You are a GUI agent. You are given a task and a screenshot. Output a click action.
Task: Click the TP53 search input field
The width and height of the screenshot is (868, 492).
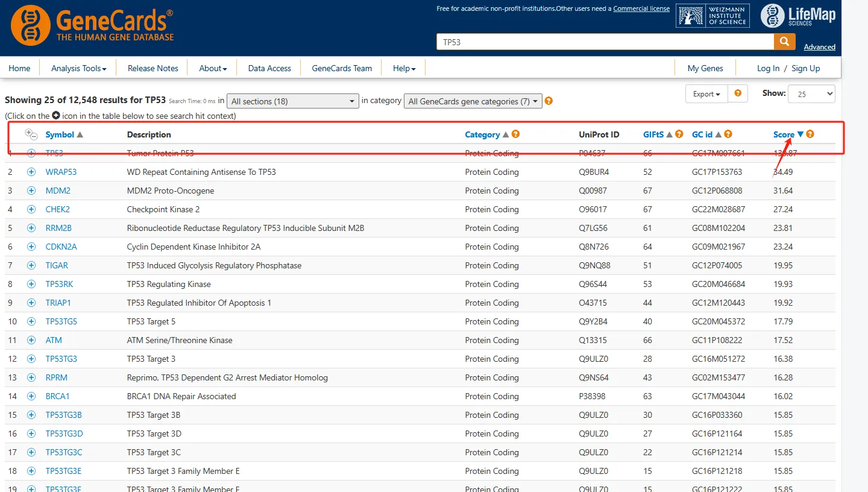click(x=605, y=42)
